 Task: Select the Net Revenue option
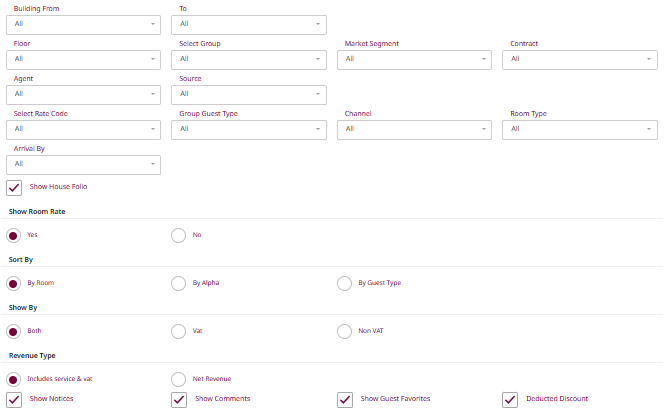[x=179, y=379]
